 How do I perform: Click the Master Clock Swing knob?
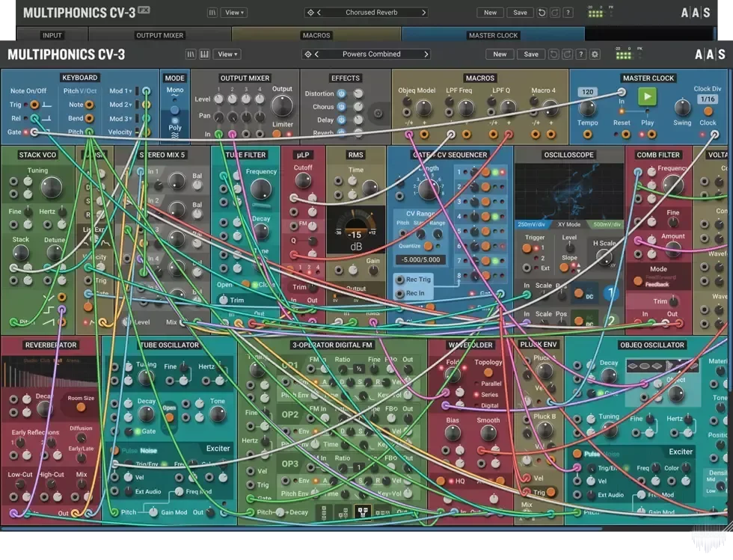[x=682, y=108]
